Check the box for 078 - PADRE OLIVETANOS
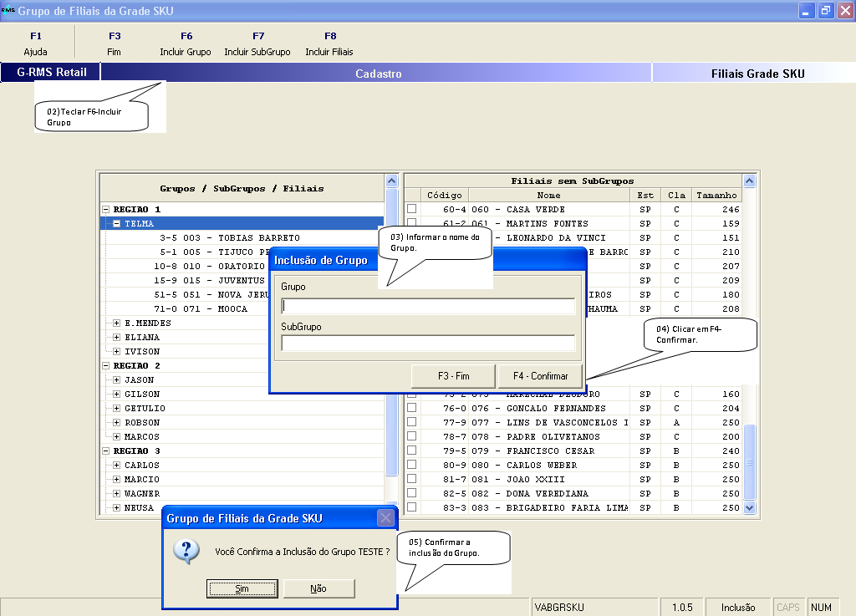 [411, 436]
